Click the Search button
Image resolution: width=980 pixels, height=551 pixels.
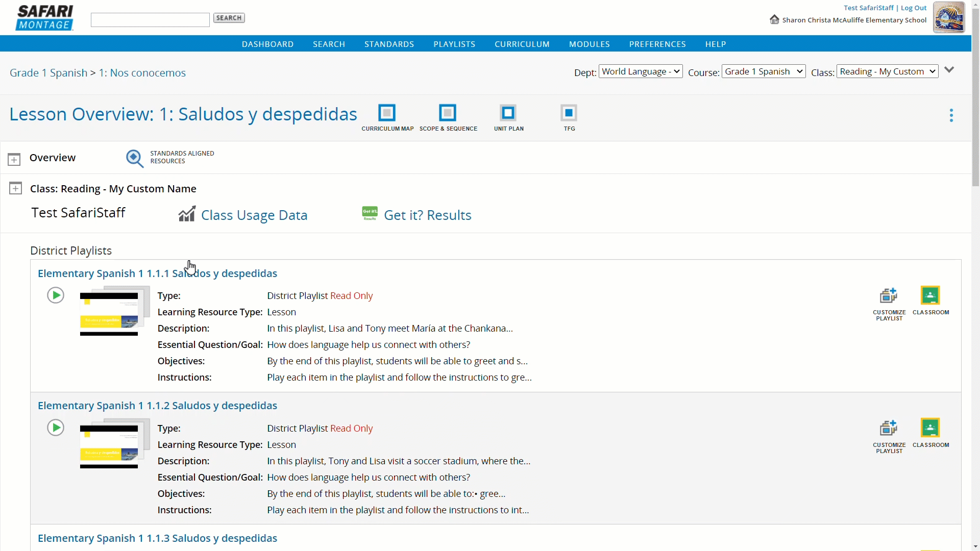(229, 18)
